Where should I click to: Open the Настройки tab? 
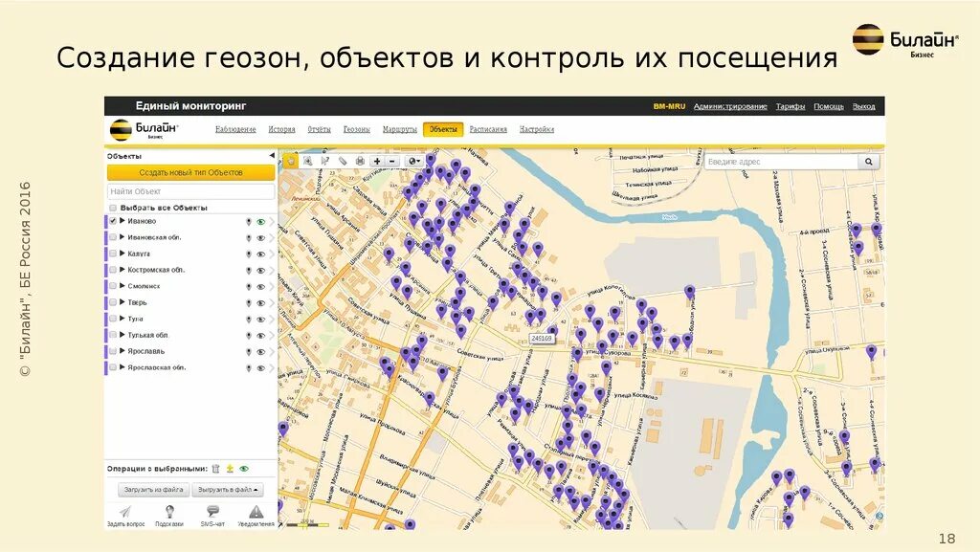pos(537,129)
